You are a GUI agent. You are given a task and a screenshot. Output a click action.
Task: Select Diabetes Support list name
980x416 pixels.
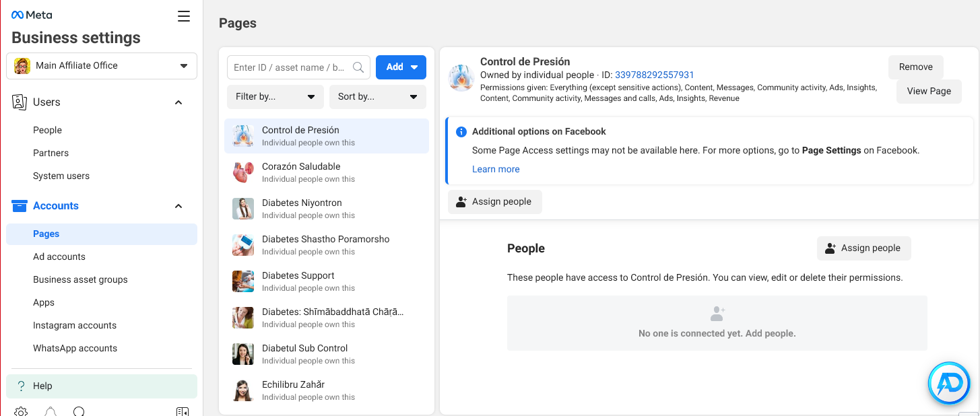point(298,276)
